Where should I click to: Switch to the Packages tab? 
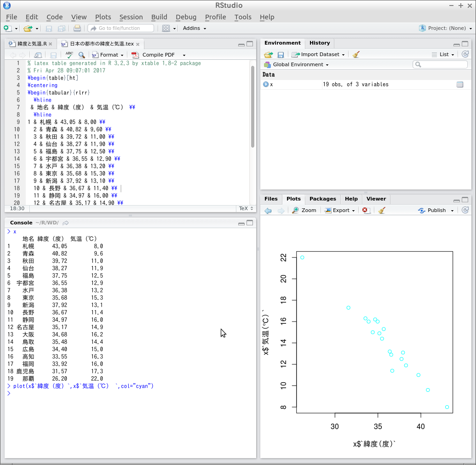click(323, 199)
